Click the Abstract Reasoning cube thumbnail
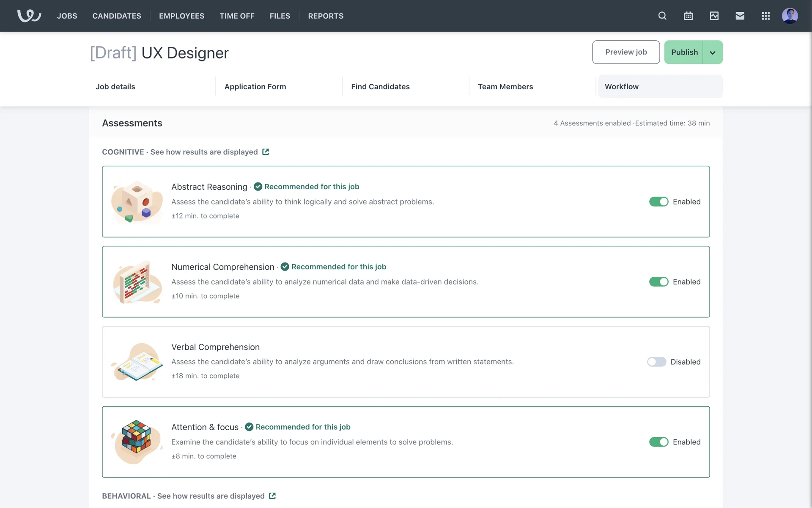 click(x=137, y=202)
